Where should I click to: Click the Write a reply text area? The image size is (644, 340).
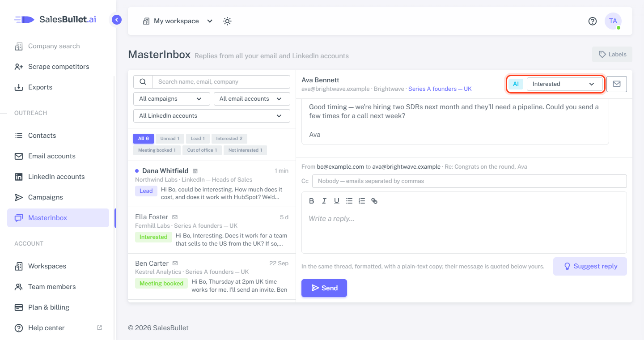pos(464,232)
